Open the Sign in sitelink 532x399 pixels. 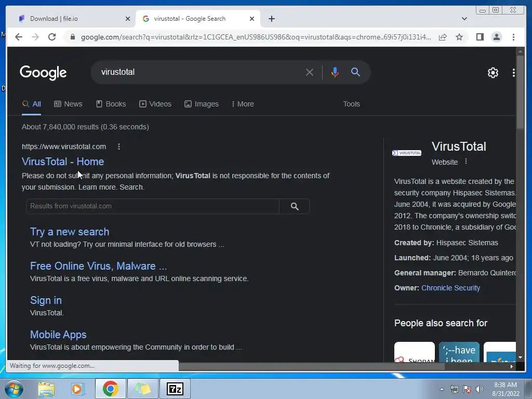point(46,300)
